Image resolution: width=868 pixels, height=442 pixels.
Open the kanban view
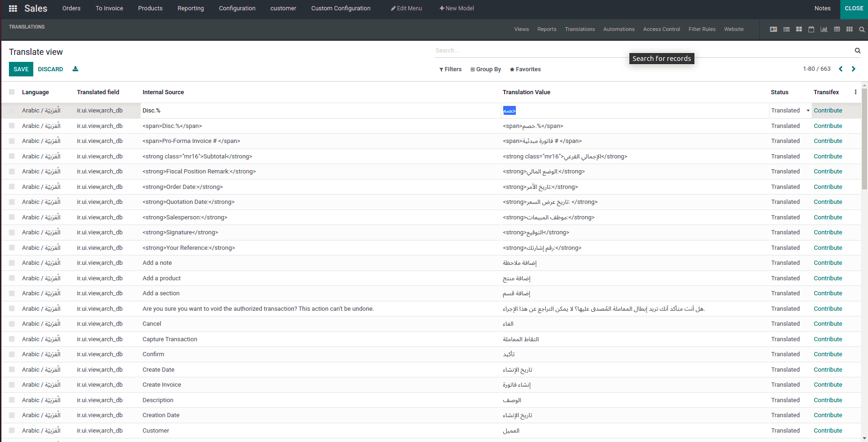(x=799, y=29)
